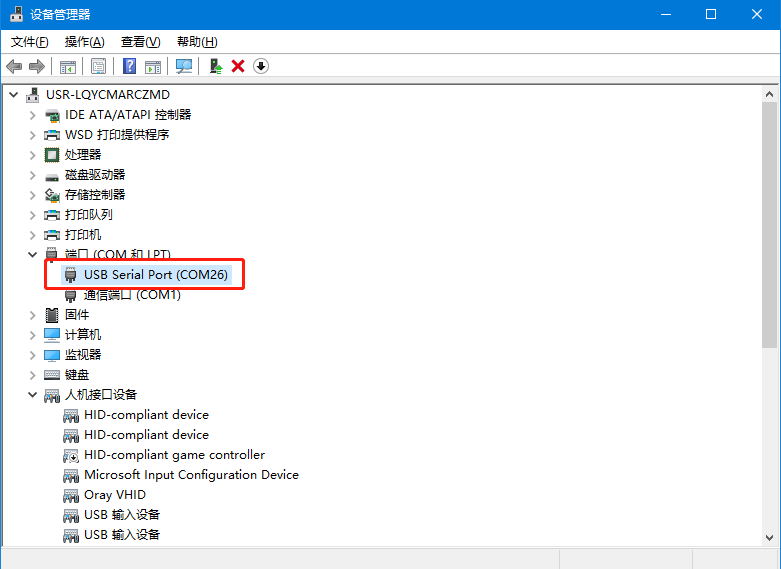The image size is (781, 569).
Task: Click the red X uninstall device icon
Action: click(x=238, y=66)
